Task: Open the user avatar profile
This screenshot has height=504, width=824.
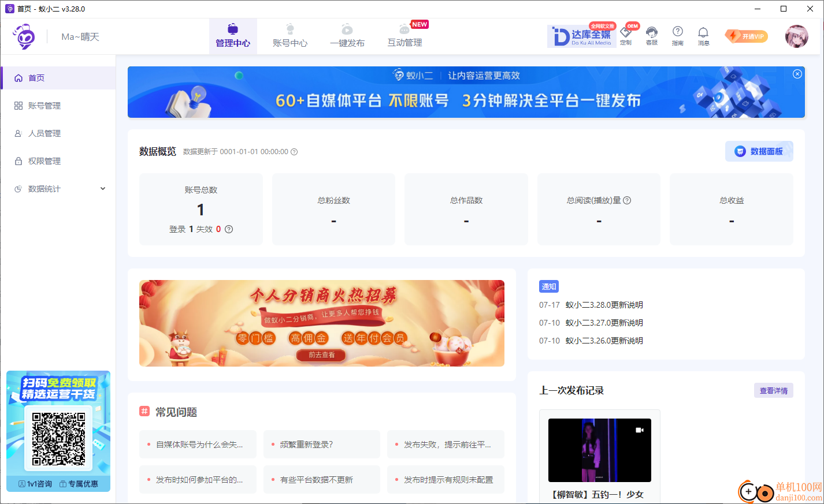Action: pyautogui.click(x=797, y=36)
